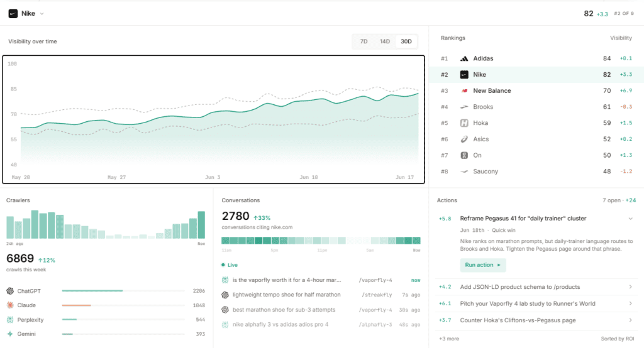Image resolution: width=644 pixels, height=348 pixels.
Task: Click the header score 82
Action: [589, 14]
